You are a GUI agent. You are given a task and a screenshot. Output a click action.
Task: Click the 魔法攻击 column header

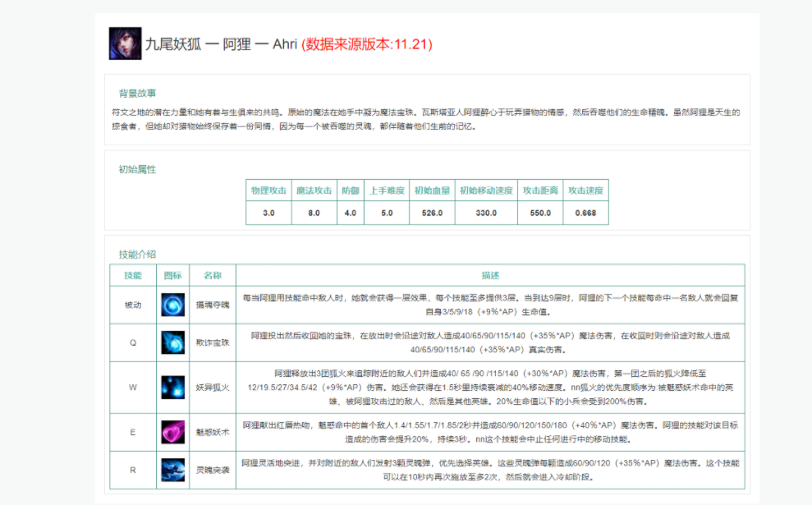tap(314, 191)
